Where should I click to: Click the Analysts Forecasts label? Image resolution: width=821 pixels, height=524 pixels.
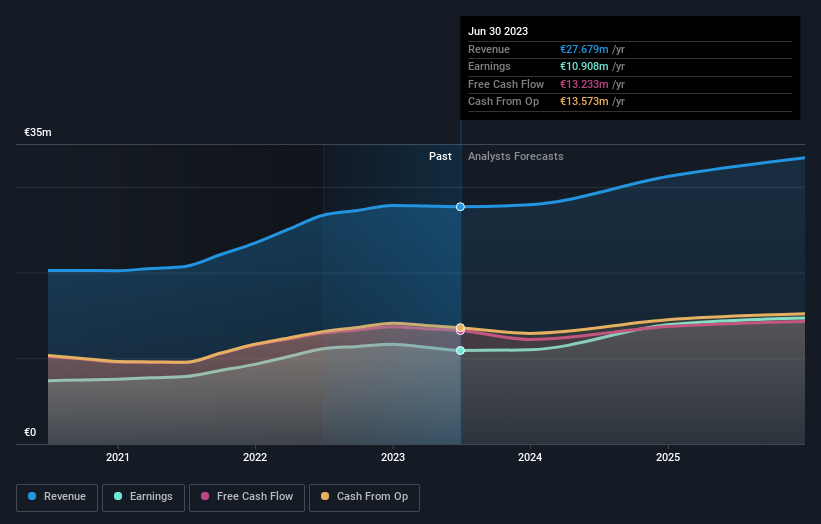click(x=516, y=157)
